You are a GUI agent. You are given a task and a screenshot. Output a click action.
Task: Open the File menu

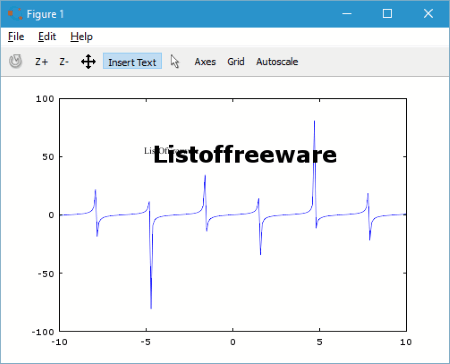click(16, 36)
